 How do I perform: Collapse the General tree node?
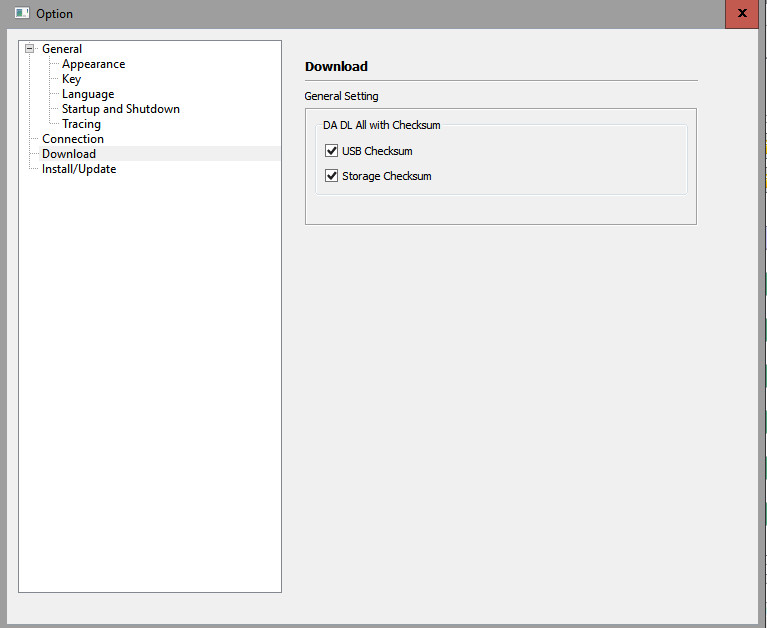coord(30,48)
